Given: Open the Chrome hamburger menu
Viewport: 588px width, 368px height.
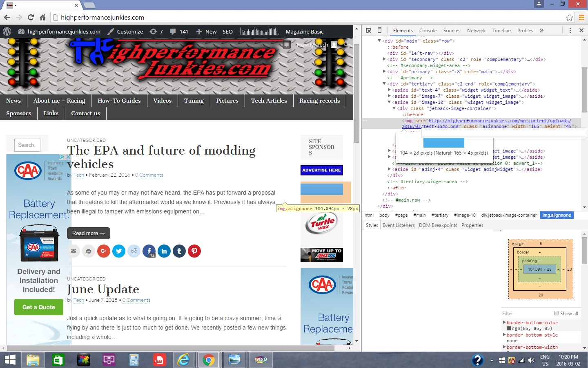Looking at the screenshot, I should (581, 17).
